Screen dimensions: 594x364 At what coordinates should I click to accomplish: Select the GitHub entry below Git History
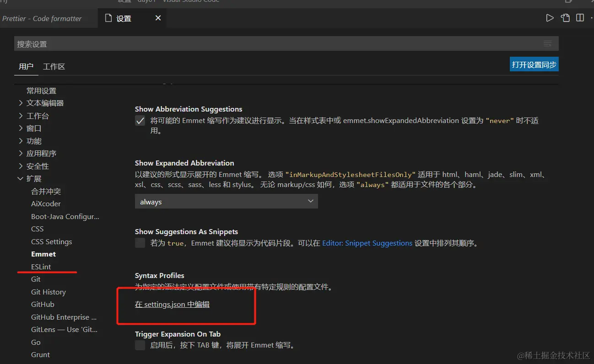(x=43, y=305)
